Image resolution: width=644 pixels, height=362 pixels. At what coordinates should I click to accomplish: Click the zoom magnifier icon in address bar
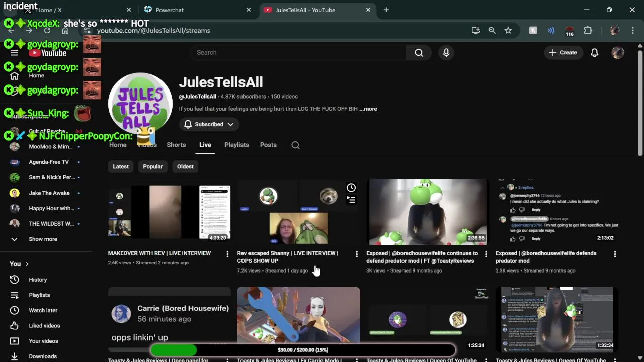[492, 31]
